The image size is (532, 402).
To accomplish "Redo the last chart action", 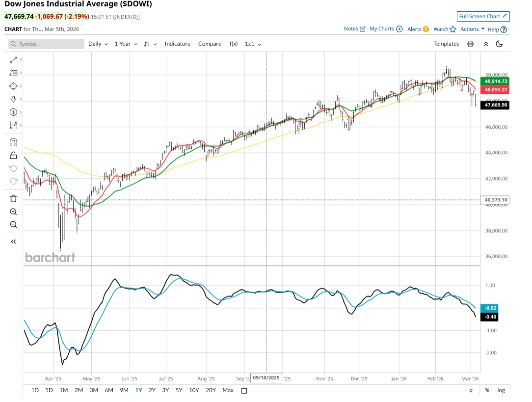I will [13, 182].
